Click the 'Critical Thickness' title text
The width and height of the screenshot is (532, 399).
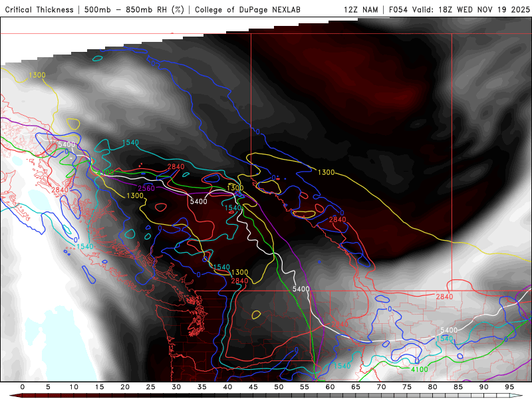(x=39, y=9)
